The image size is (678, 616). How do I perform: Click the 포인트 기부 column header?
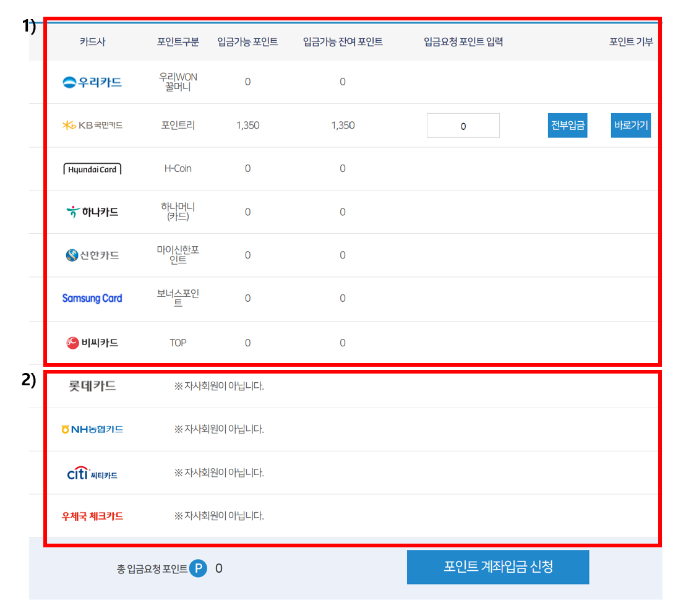[630, 42]
